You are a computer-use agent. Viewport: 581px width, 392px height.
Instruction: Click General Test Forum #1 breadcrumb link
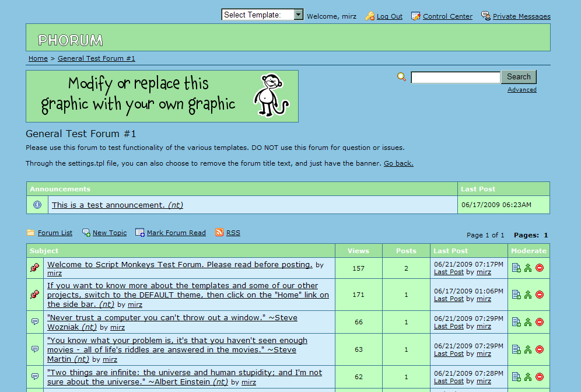tap(96, 58)
